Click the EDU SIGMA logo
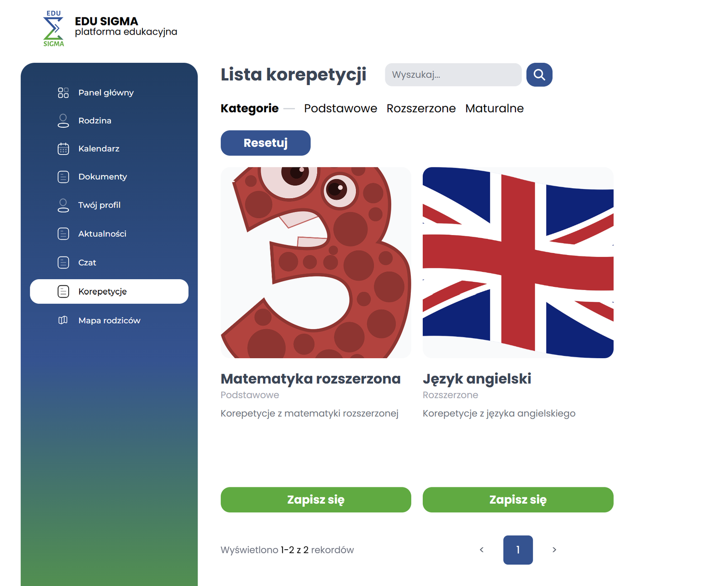This screenshot has height=586, width=728. [x=54, y=29]
